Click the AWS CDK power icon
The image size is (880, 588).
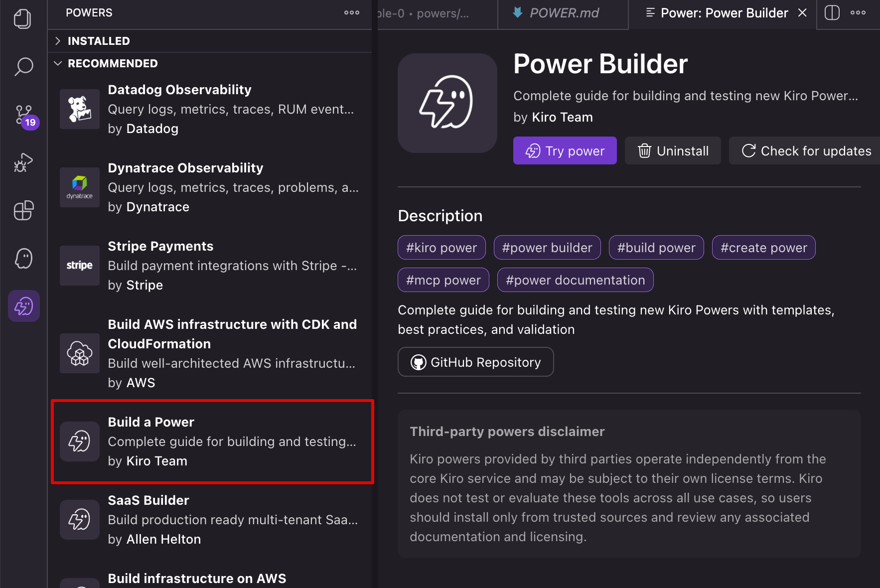point(80,353)
